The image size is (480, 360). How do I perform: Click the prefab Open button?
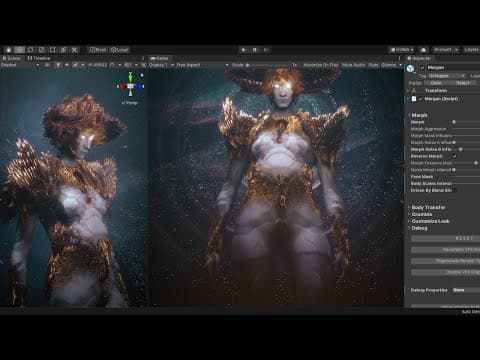tap(436, 83)
